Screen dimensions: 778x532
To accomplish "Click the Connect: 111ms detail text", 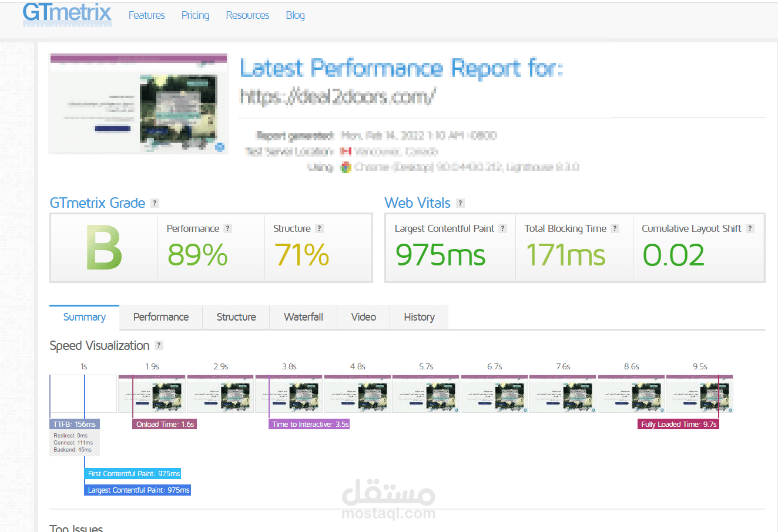I will pos(73,443).
